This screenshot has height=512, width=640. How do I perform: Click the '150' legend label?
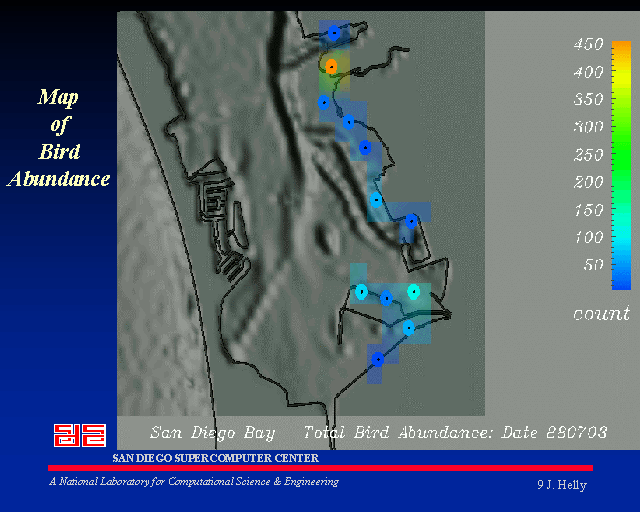[x=588, y=210]
